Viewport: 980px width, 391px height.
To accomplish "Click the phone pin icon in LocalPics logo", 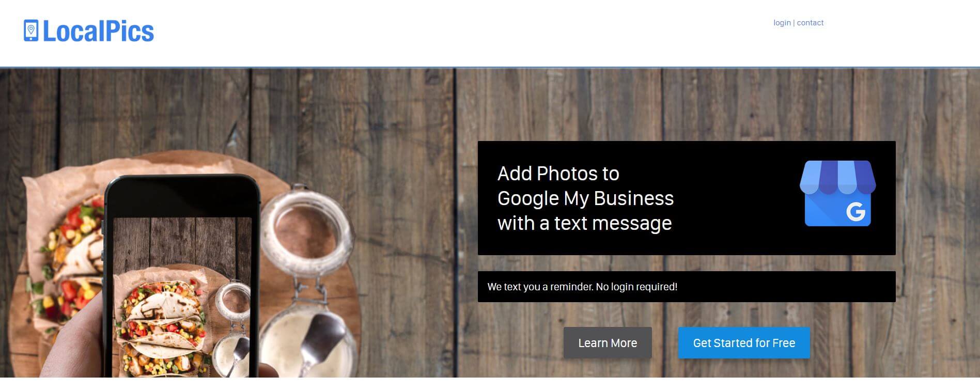I will coord(31,30).
